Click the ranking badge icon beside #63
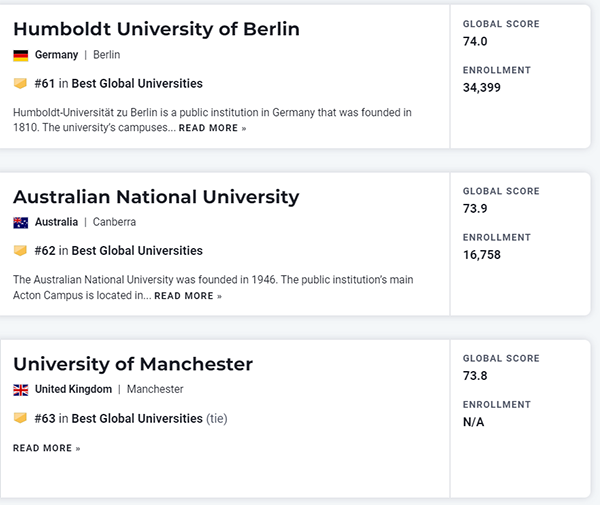The image size is (600, 505). tap(20, 418)
